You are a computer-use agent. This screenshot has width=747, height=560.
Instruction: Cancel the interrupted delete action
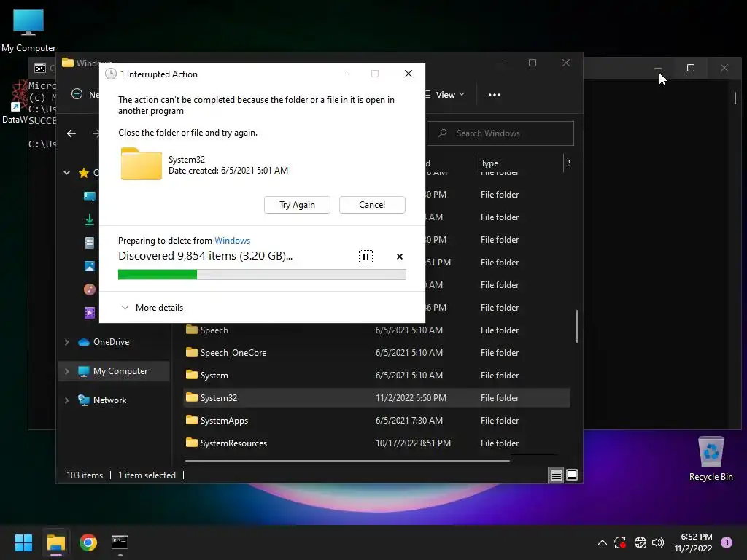[372, 205]
